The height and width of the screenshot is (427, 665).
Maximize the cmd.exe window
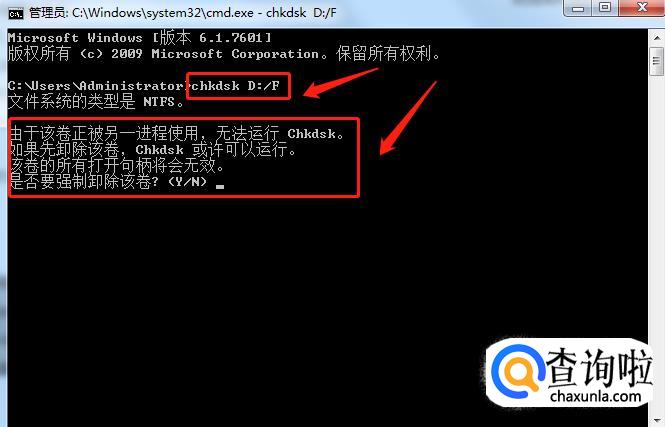pyautogui.click(x=605, y=8)
